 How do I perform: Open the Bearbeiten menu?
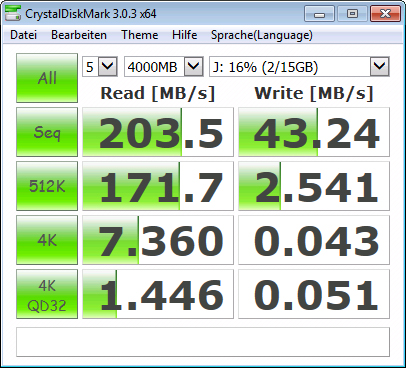click(x=79, y=35)
